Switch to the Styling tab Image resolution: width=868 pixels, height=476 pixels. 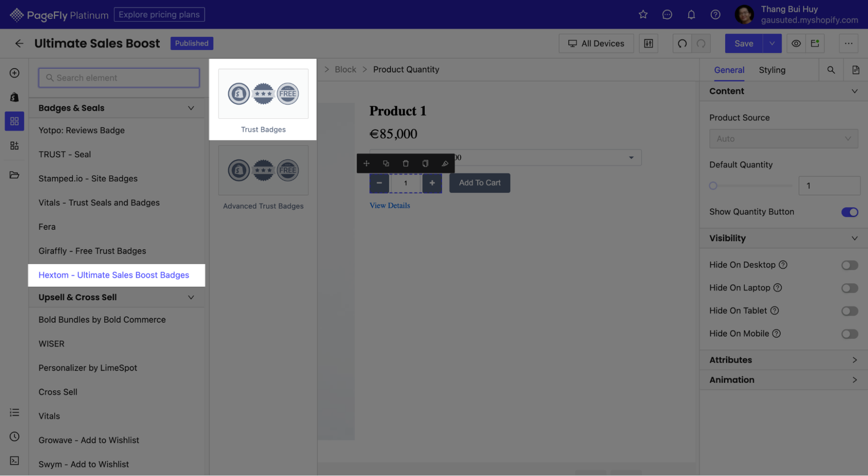pos(772,70)
